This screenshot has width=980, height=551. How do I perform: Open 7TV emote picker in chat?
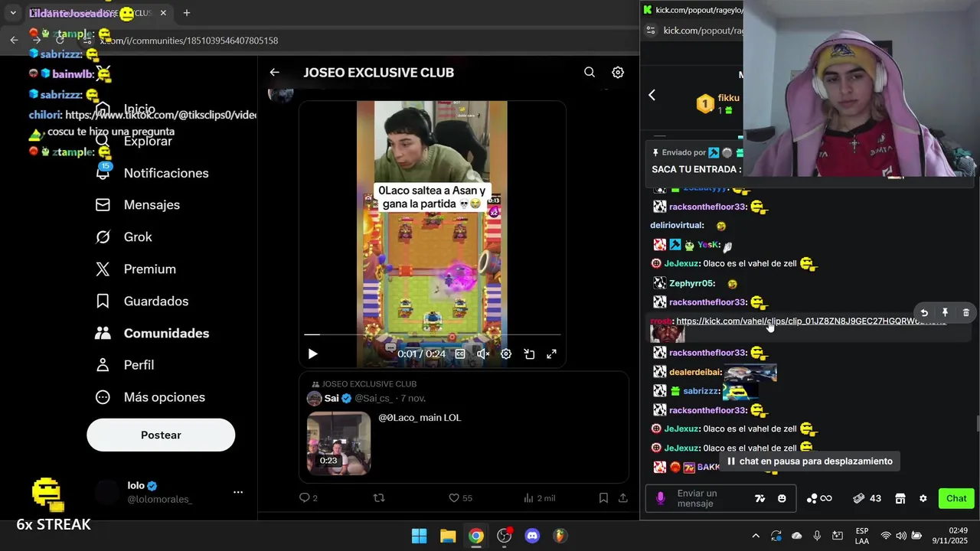point(759,498)
